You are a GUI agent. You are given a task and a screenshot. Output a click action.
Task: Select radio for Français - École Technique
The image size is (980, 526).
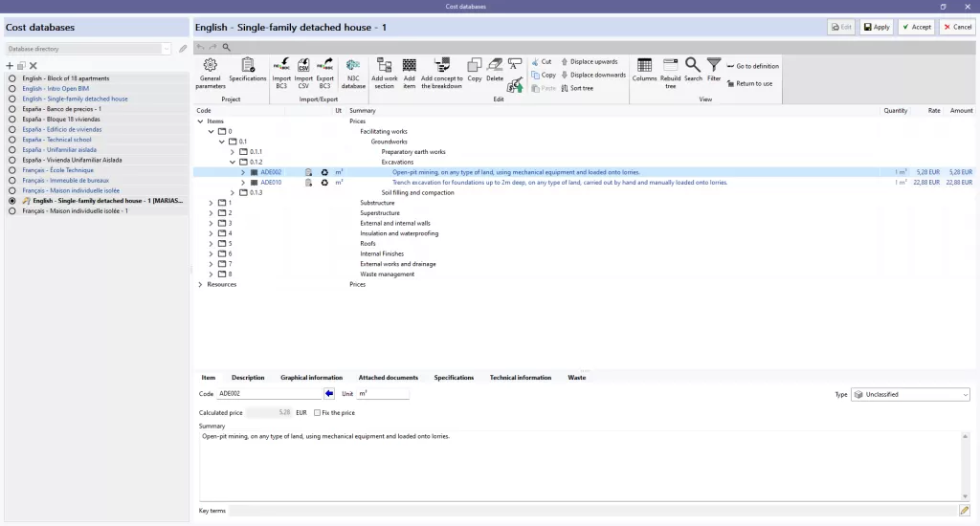coord(11,170)
